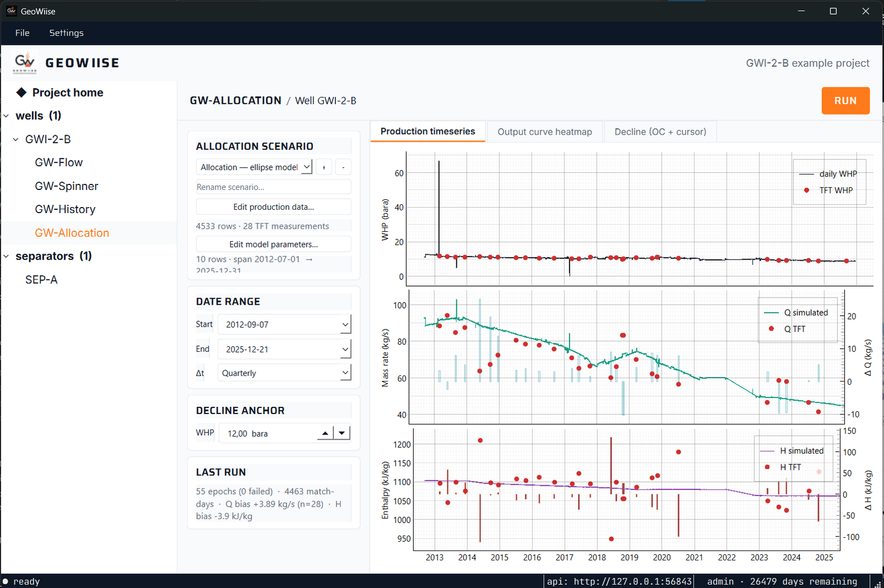The image size is (884, 588).
Task: Click the GeoWiise title bar app icon
Action: (11, 11)
